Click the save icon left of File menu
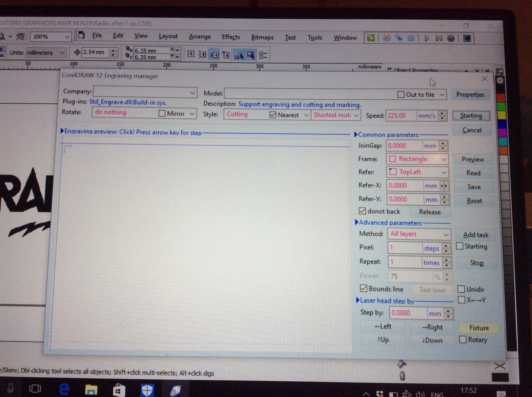 click(x=81, y=35)
